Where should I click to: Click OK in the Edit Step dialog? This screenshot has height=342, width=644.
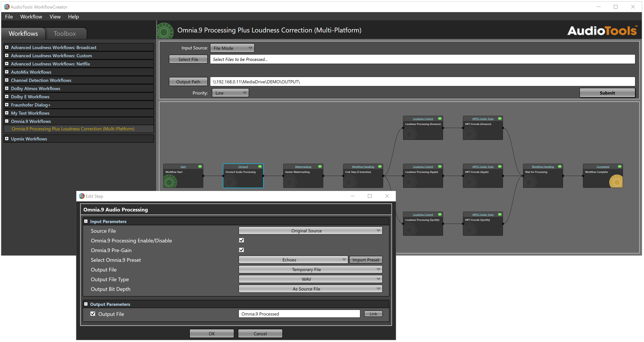point(212,333)
